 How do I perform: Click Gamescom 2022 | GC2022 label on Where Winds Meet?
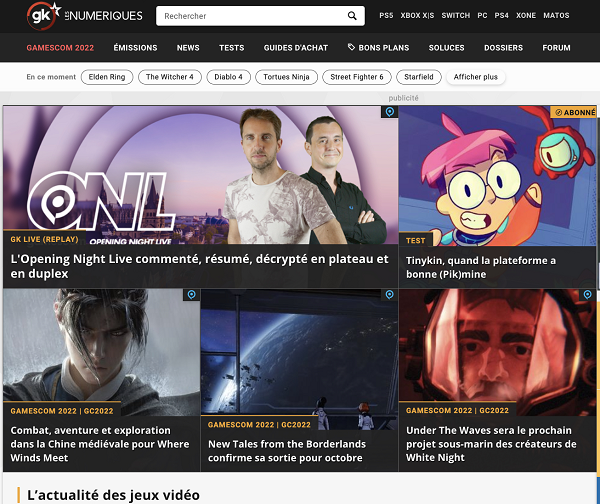click(x=62, y=411)
